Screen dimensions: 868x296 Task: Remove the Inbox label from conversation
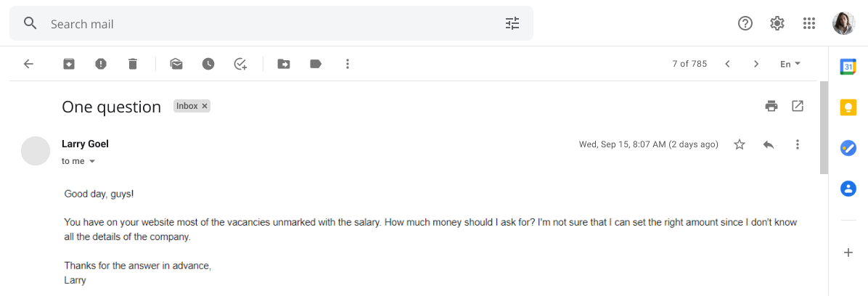204,106
